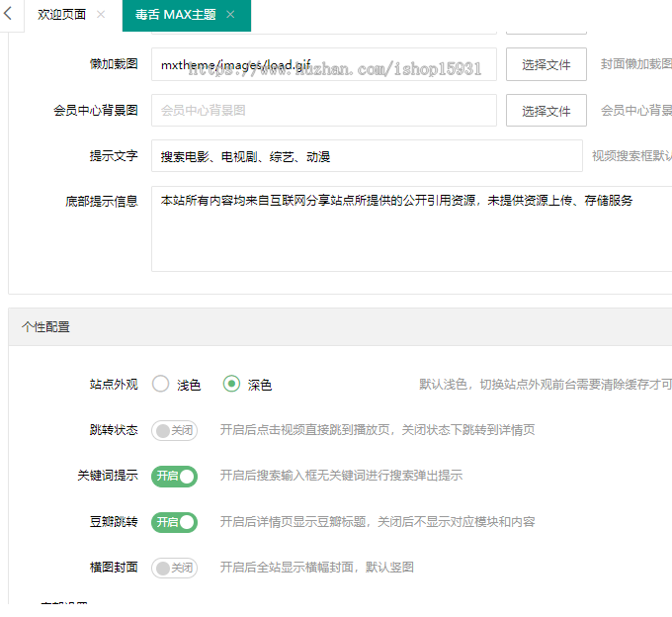
Task: Focus the 会员中心背景图 input field
Action: click(324, 110)
